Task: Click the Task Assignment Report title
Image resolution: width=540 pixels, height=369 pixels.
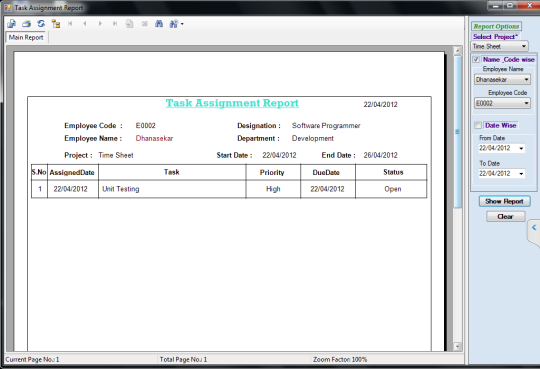Action: tap(232, 103)
